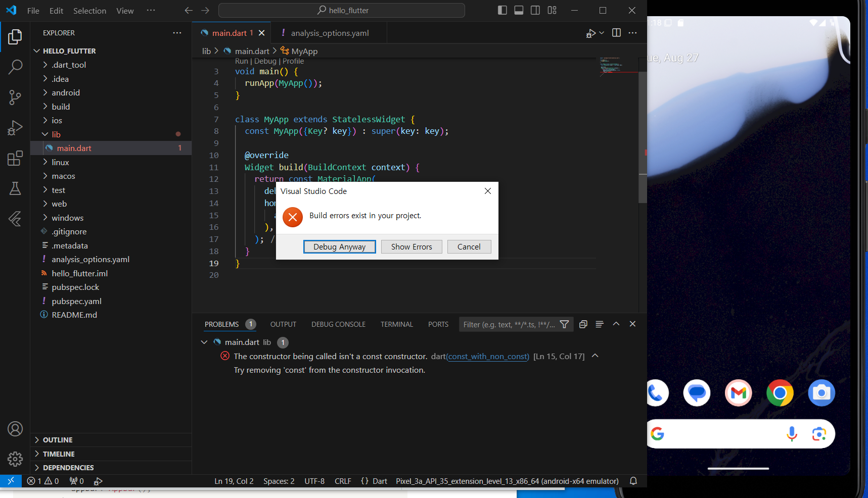Viewport: 868px width, 498px height.
Task: Split the editor right
Action: pos(616,33)
